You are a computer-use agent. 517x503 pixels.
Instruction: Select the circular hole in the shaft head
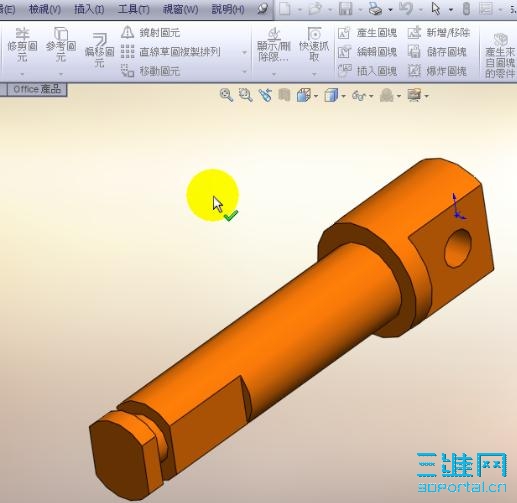click(x=458, y=247)
